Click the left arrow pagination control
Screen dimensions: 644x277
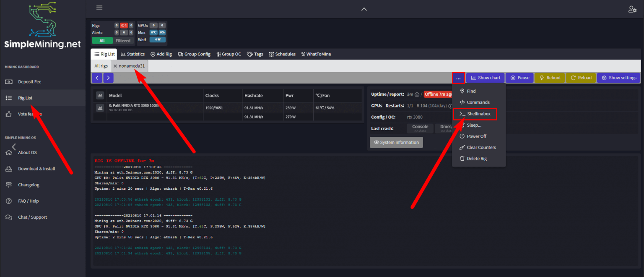pos(96,78)
